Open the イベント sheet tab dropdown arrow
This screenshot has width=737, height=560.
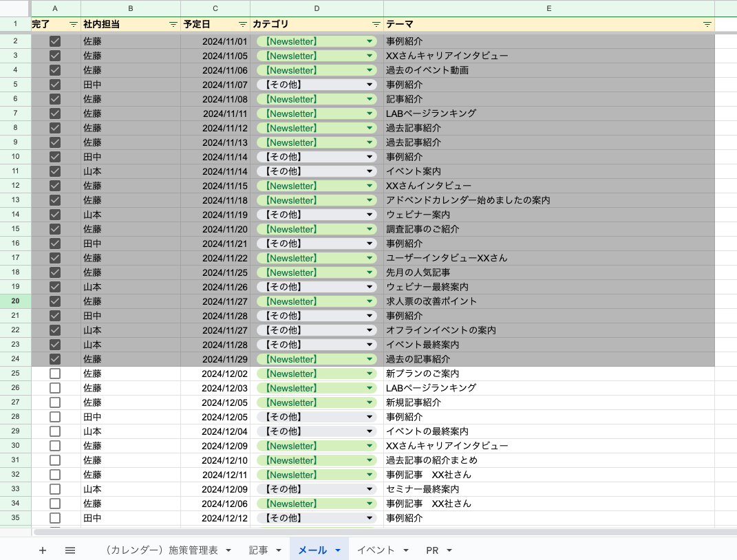[x=405, y=550]
